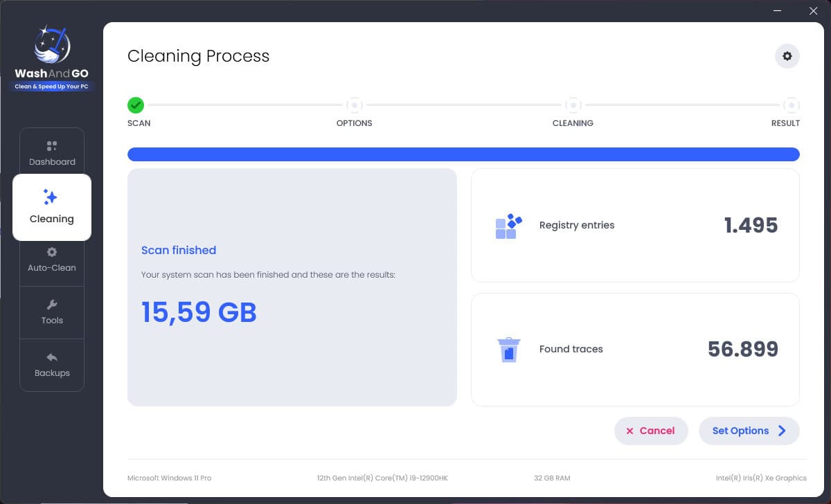Click the green Scan step checkmark
The width and height of the screenshot is (831, 504).
click(x=136, y=105)
